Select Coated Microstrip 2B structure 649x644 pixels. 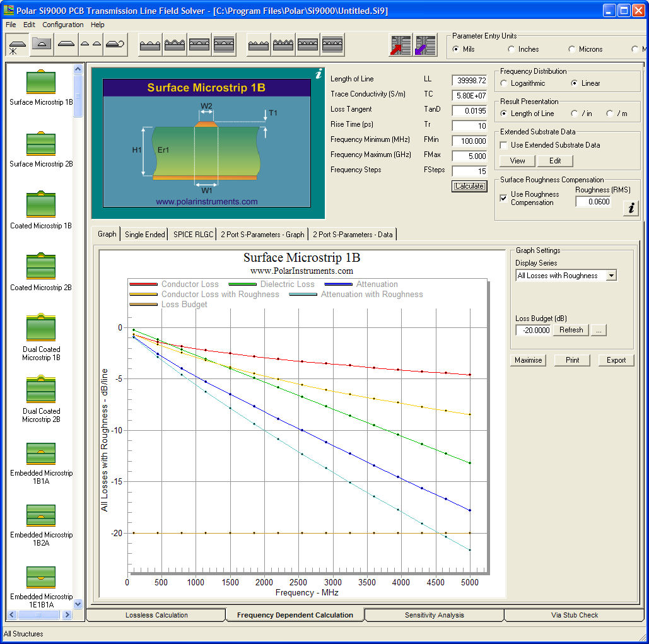pos(41,272)
